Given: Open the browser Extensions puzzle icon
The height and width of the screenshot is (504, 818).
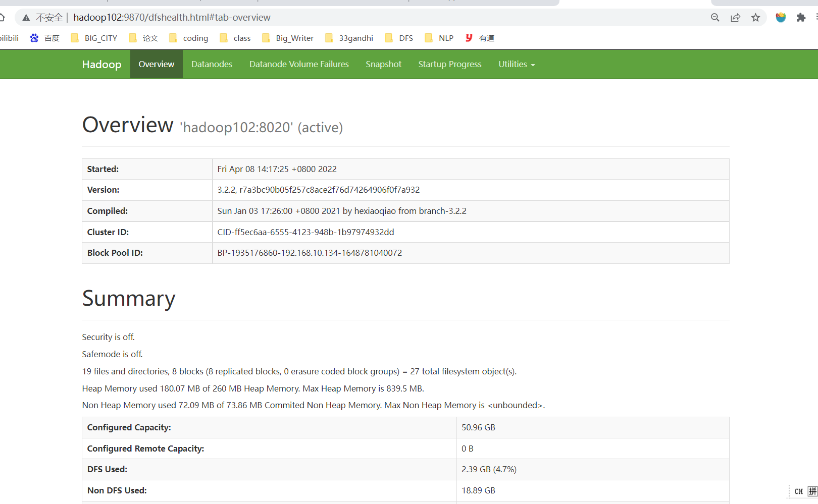Looking at the screenshot, I should point(801,17).
